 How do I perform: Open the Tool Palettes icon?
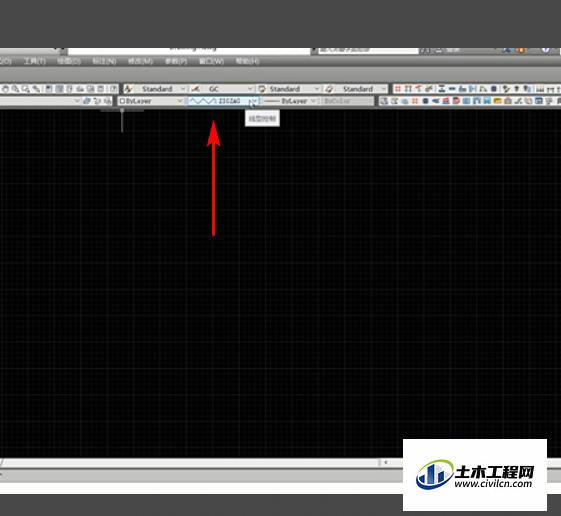pos(70,89)
